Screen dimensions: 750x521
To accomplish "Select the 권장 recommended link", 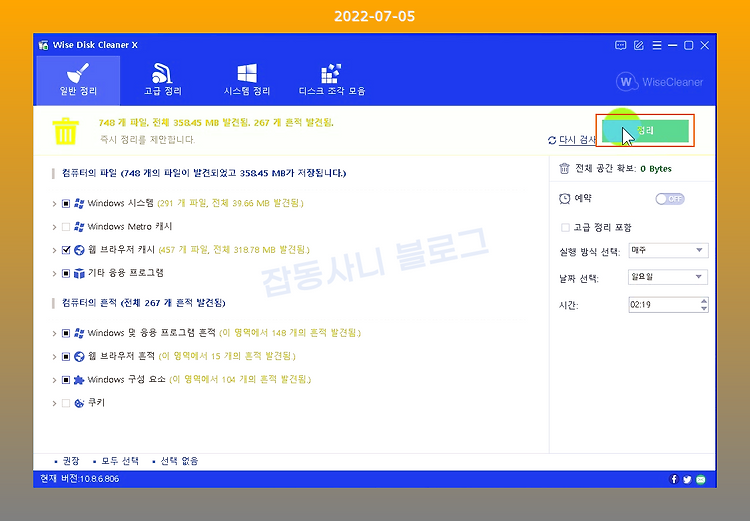I will (71, 461).
